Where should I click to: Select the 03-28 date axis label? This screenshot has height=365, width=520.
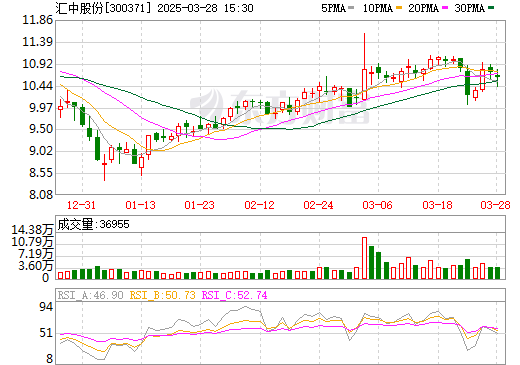pyautogui.click(x=495, y=205)
